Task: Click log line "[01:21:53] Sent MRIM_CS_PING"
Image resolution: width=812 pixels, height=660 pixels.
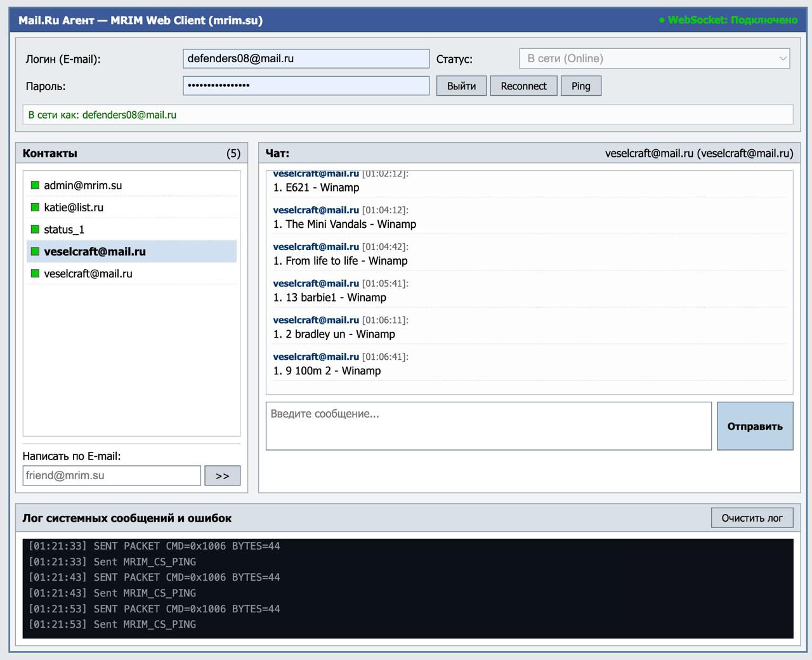Action: [112, 624]
